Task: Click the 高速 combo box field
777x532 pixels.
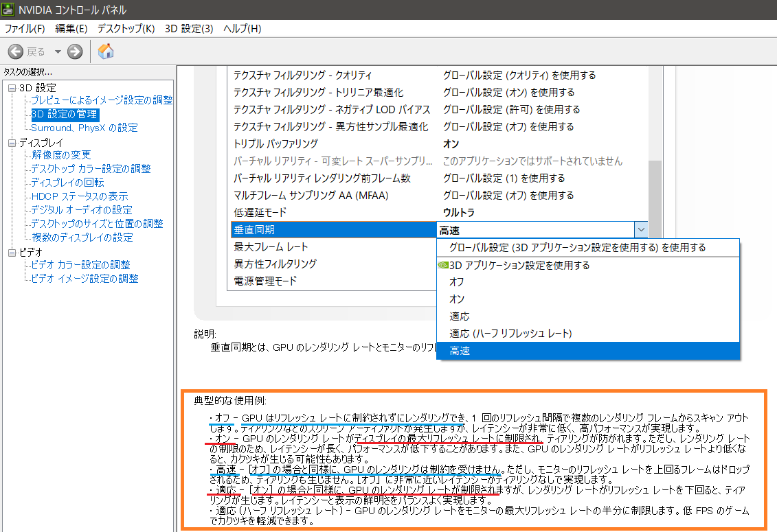Action: point(536,230)
